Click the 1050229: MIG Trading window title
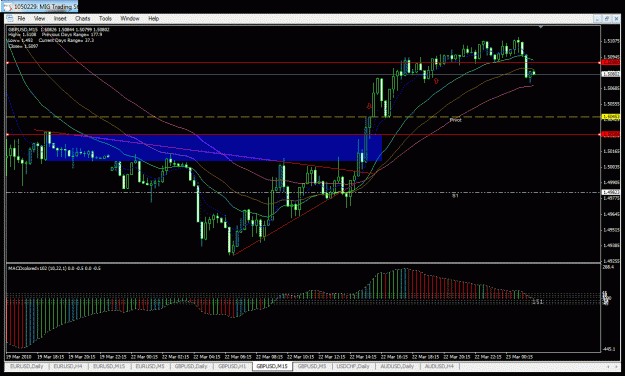This screenshot has width=625, height=376. [45, 7]
